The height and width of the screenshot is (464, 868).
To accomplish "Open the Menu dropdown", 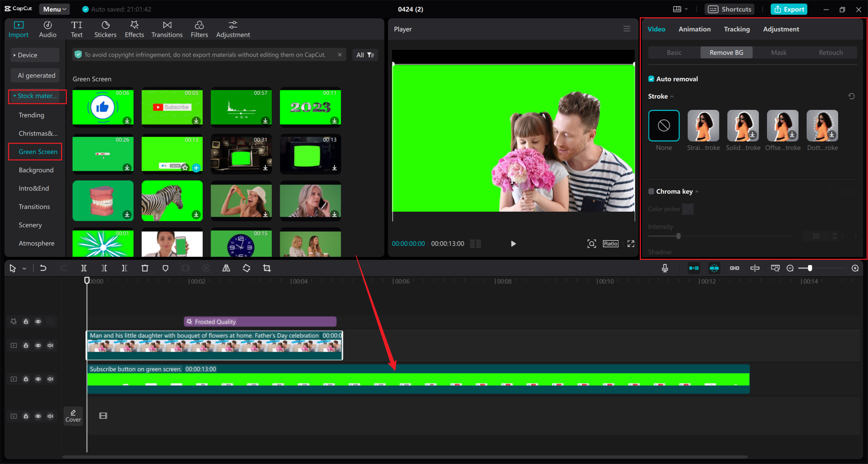I will (54, 9).
